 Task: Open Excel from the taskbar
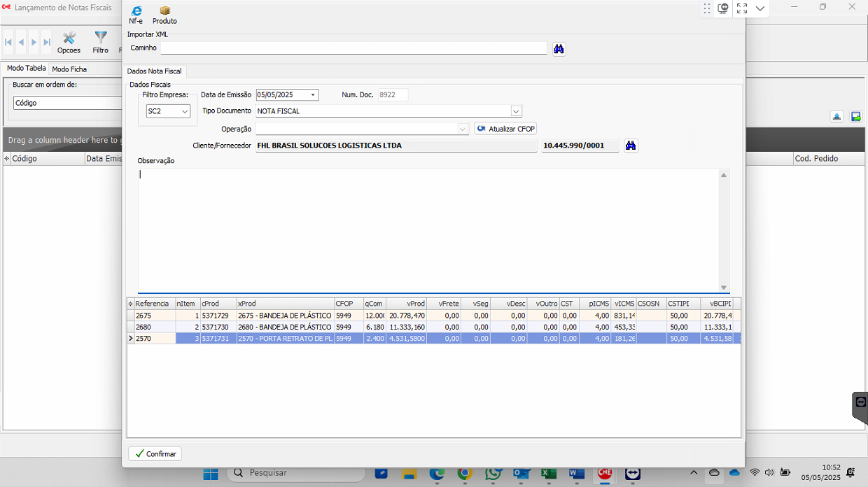(549, 474)
